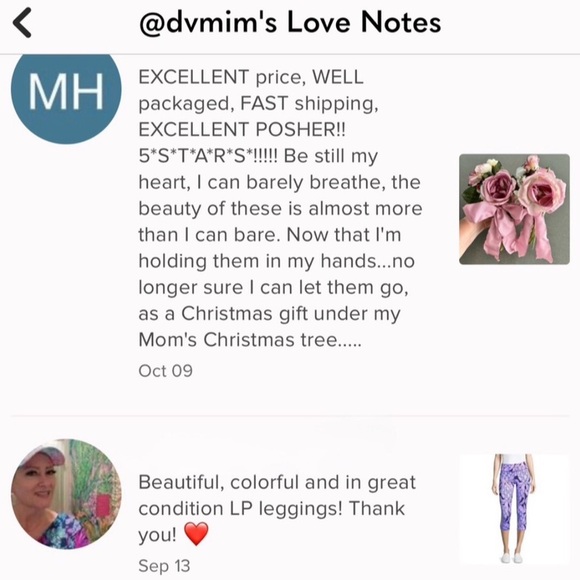Tap 'as a Christmas gift under my' line
Viewport: 580px width, 580px height.
pyautogui.click(x=270, y=314)
